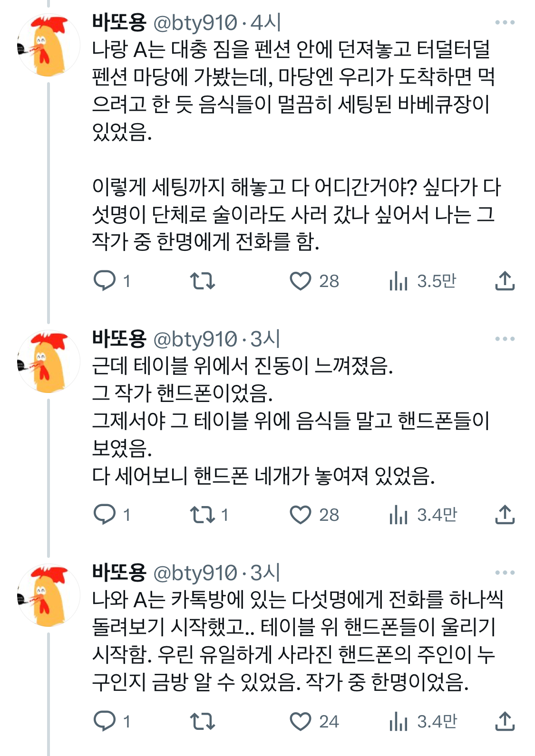The width and height of the screenshot is (535, 756).
Task: View analytics on the third tweet
Action: (x=399, y=721)
